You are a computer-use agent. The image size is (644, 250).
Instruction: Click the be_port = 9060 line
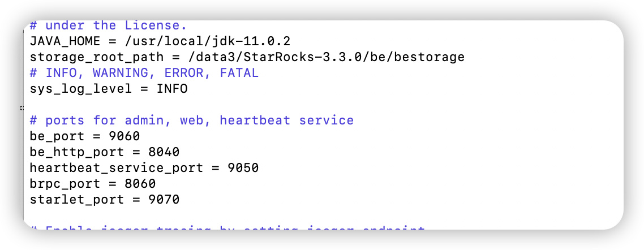pyautogui.click(x=85, y=136)
